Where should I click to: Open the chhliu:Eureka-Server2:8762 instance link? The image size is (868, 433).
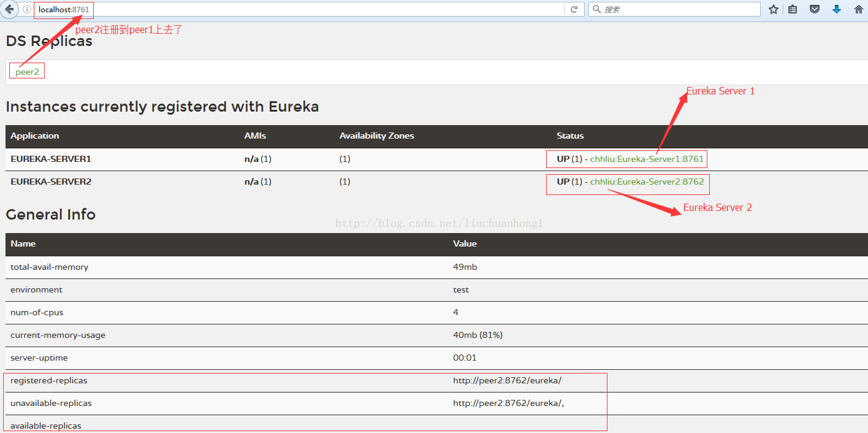click(x=647, y=182)
